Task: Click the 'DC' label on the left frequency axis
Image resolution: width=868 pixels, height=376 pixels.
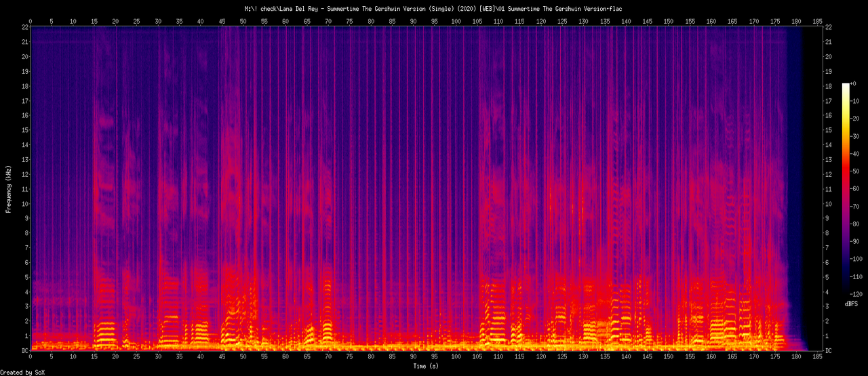Action: (24, 351)
